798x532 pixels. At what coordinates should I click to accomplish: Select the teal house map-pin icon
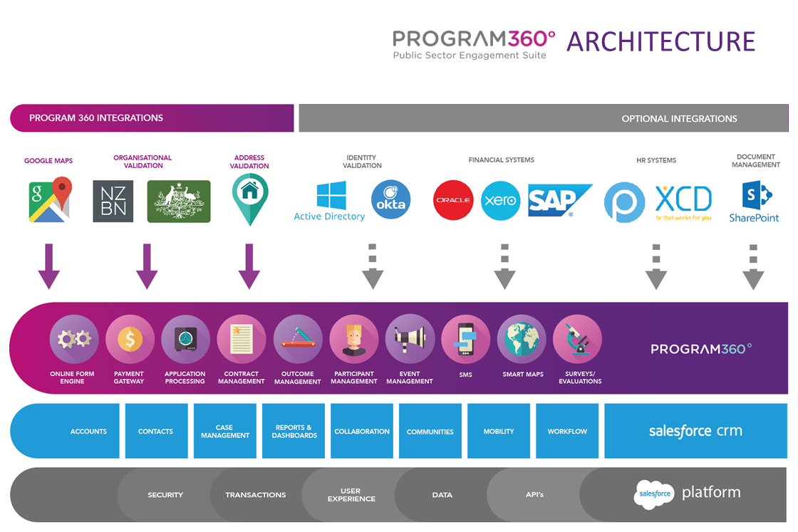250,199
